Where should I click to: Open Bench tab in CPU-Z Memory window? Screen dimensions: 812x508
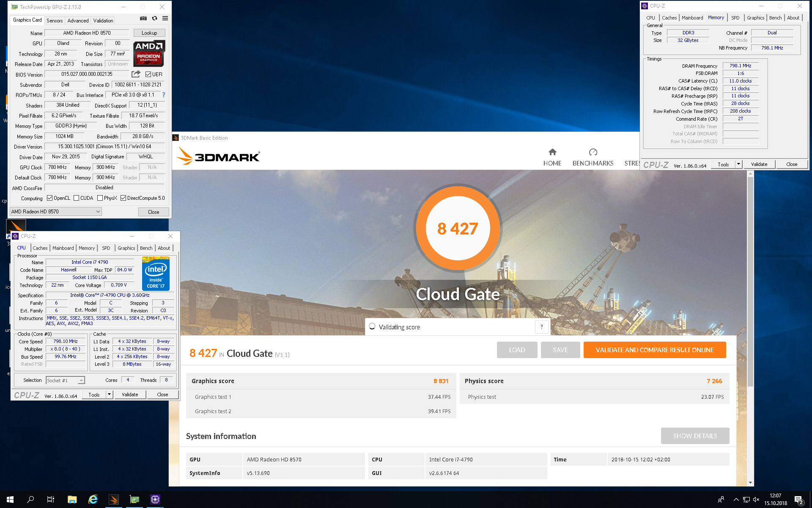(x=775, y=18)
